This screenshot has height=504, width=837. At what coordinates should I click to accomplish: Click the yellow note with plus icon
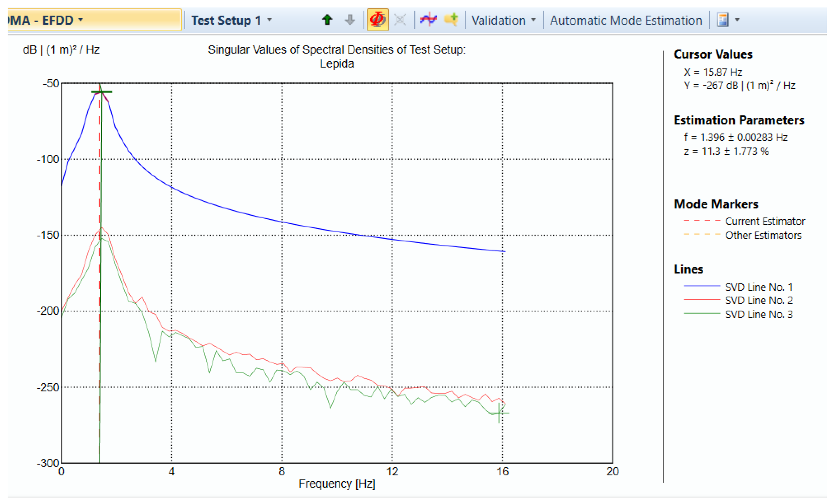click(x=451, y=20)
